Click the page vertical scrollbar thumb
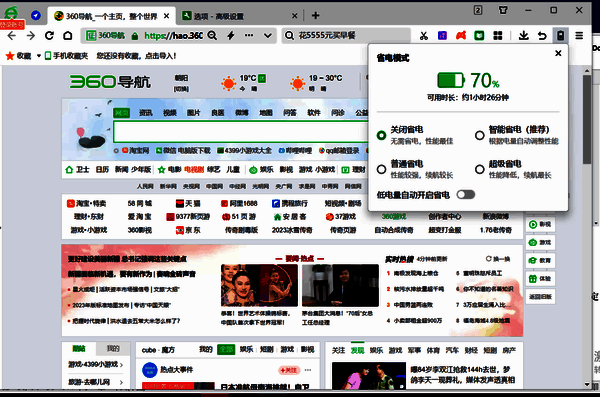The height and width of the screenshot is (397, 600). coord(587,119)
